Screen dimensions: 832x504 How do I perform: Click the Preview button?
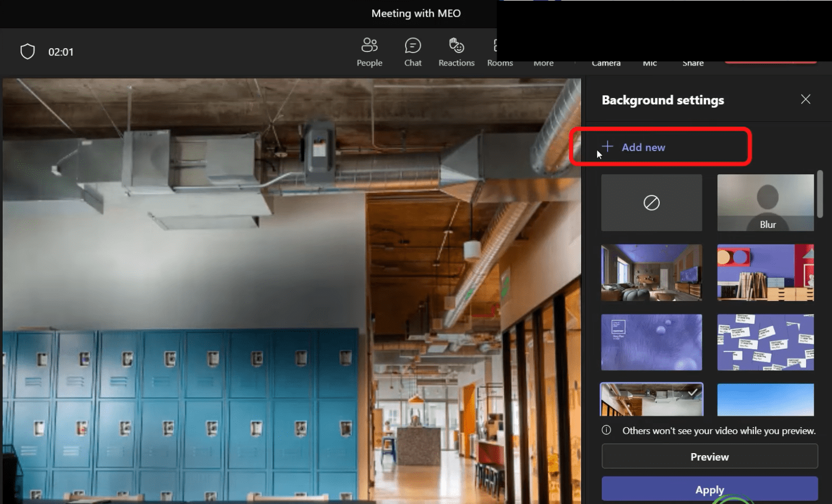(710, 456)
